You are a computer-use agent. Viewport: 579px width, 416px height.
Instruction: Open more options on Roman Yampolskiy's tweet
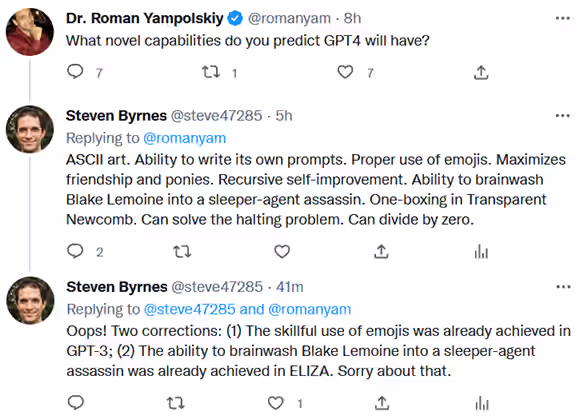pos(563,18)
